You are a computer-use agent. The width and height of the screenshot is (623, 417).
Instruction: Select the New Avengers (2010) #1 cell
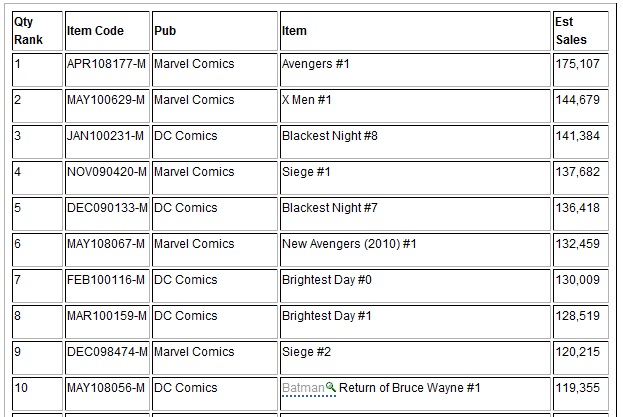pos(415,250)
